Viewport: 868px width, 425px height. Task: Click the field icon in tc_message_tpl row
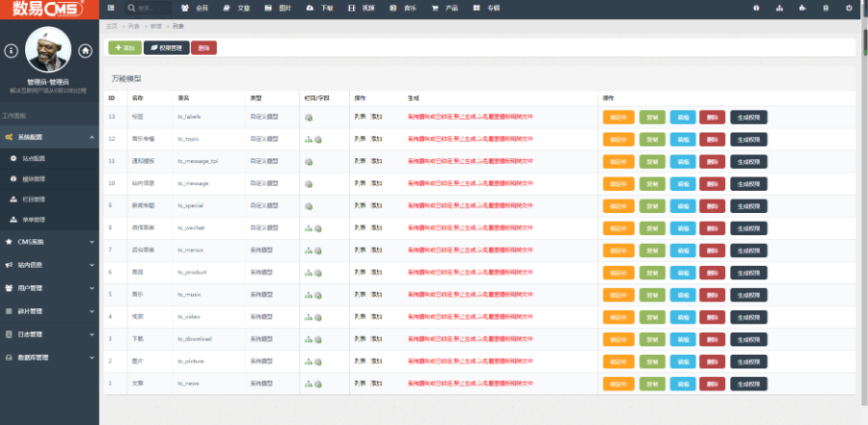[309, 162]
